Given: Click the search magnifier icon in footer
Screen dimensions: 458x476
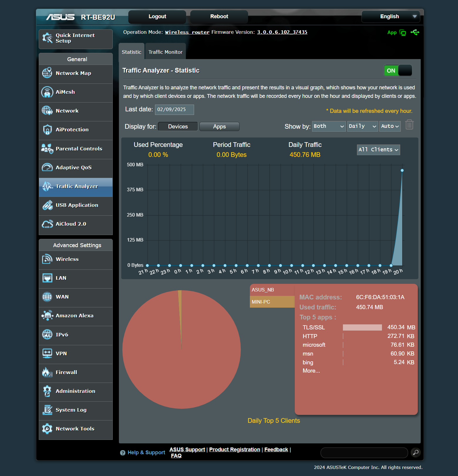Looking at the screenshot, I should [415, 452].
